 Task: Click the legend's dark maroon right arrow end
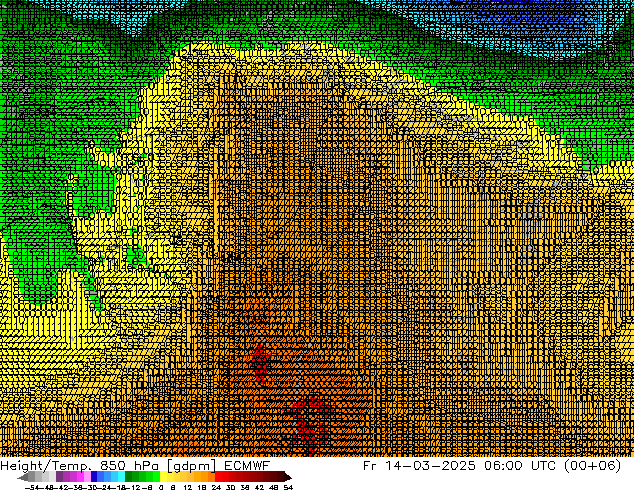pos(288,477)
